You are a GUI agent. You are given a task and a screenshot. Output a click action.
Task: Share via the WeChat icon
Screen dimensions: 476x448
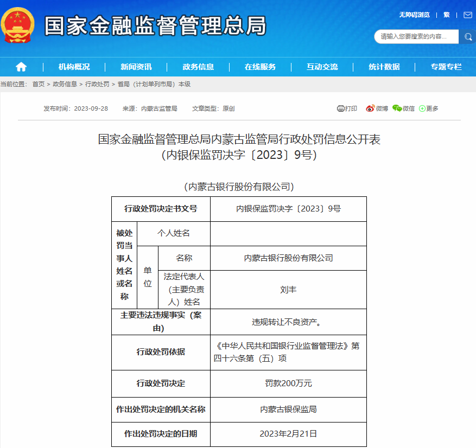pos(397,108)
